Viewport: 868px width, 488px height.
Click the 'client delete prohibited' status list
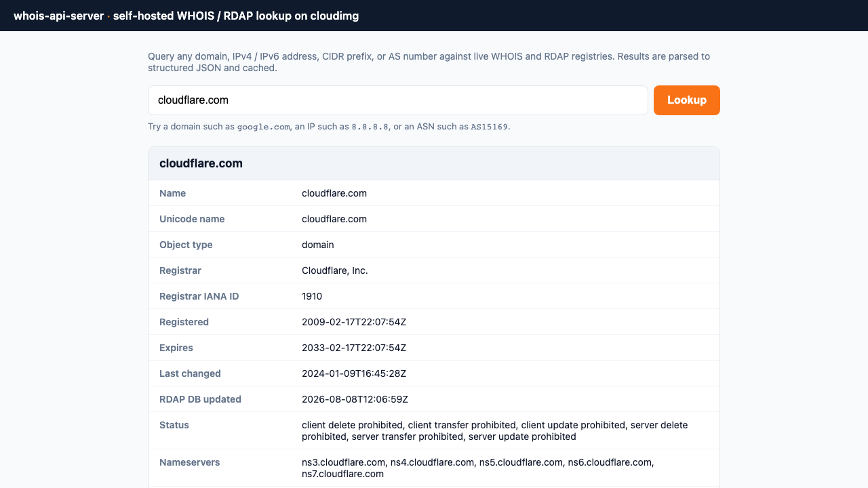coord(495,431)
